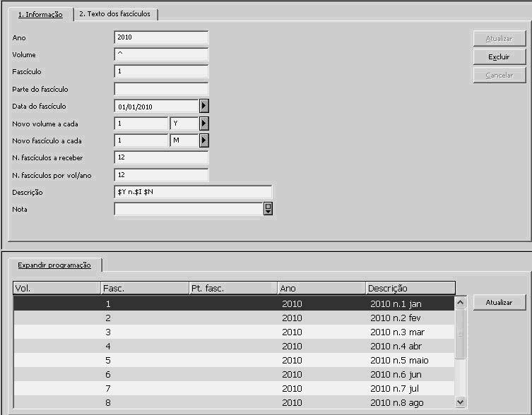Click the Excluir button
Screen dimensions: 532x415
(499, 57)
